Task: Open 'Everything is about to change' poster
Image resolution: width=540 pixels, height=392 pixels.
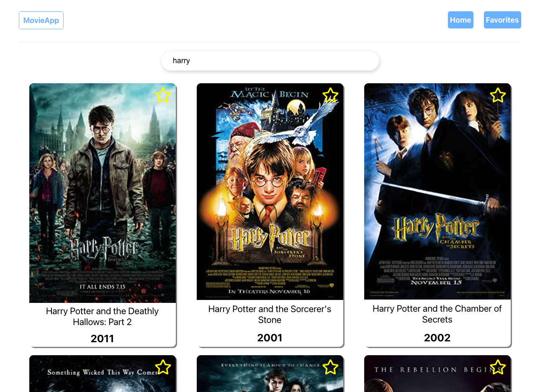Action: (x=270, y=374)
